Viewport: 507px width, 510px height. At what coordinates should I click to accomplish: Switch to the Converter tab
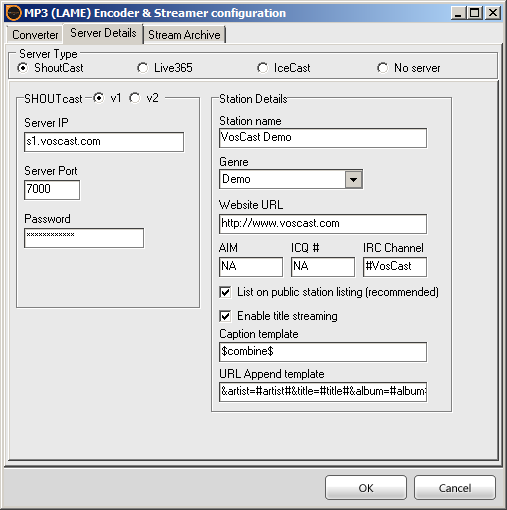click(35, 35)
